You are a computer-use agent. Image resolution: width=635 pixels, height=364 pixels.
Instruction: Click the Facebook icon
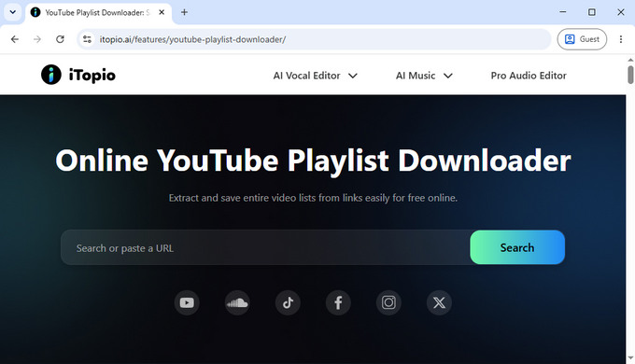click(338, 302)
